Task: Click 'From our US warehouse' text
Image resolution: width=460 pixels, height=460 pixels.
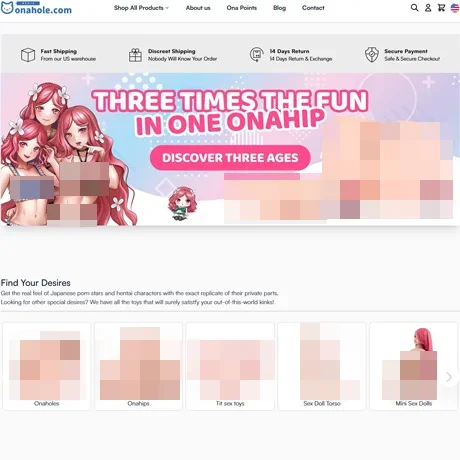Action: tap(68, 59)
